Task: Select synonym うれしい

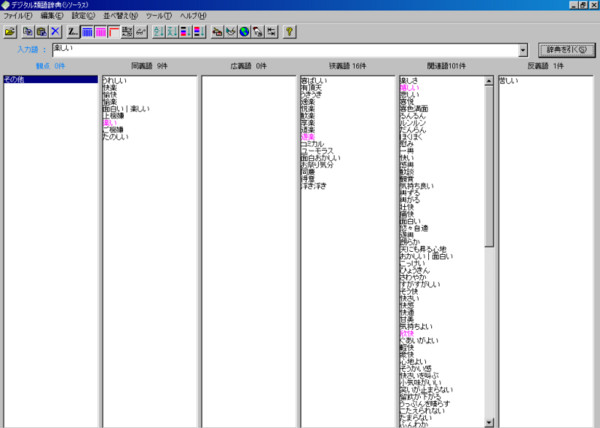Action: (114, 81)
